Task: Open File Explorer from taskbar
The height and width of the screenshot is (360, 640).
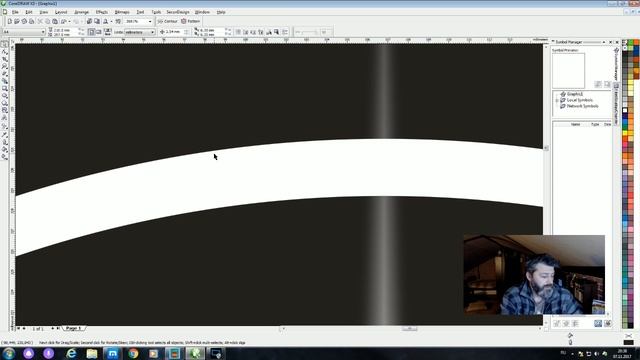Action: tap(92, 353)
